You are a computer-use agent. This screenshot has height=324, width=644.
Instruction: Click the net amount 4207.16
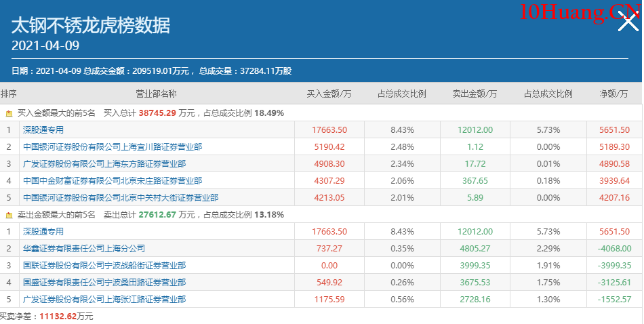[614, 197]
